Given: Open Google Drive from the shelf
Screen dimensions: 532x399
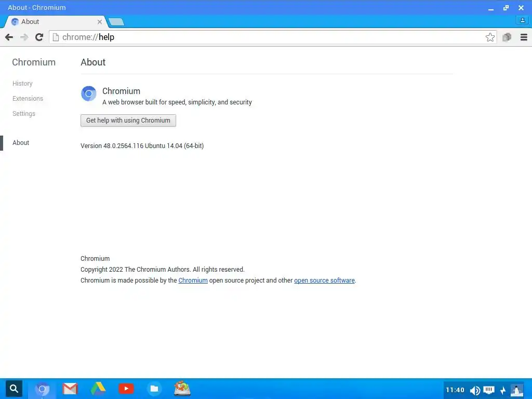Looking at the screenshot, I should click(98, 389).
